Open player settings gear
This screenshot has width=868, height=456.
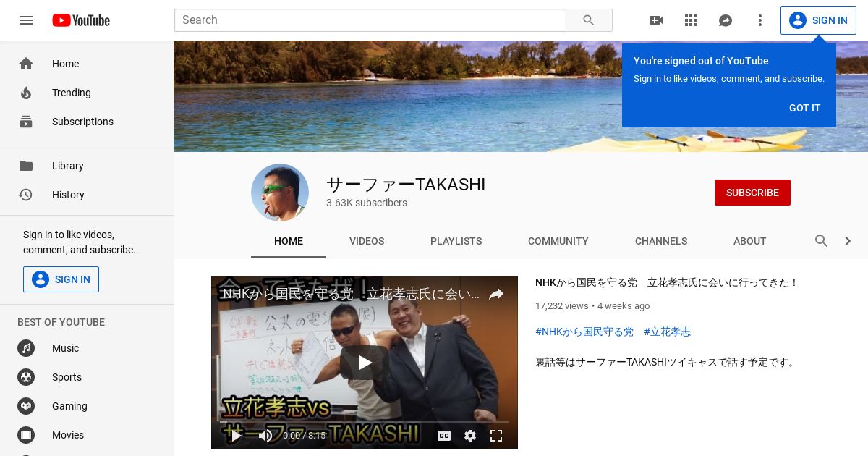[470, 436]
